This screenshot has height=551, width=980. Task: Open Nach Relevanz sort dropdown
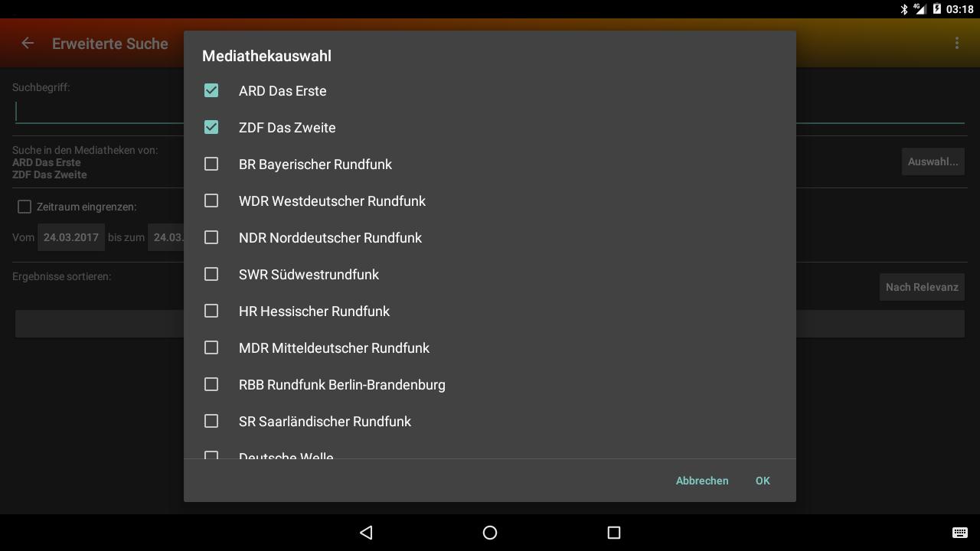coord(922,287)
